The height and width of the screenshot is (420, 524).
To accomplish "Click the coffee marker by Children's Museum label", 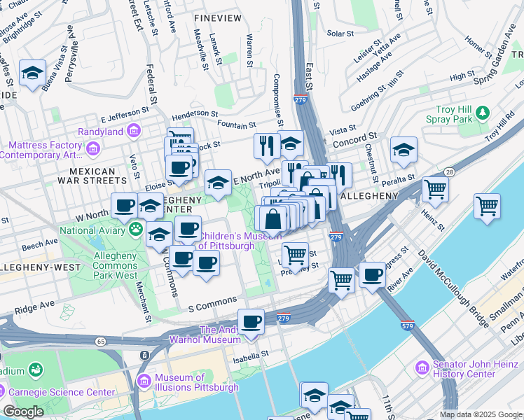I will click(188, 230).
